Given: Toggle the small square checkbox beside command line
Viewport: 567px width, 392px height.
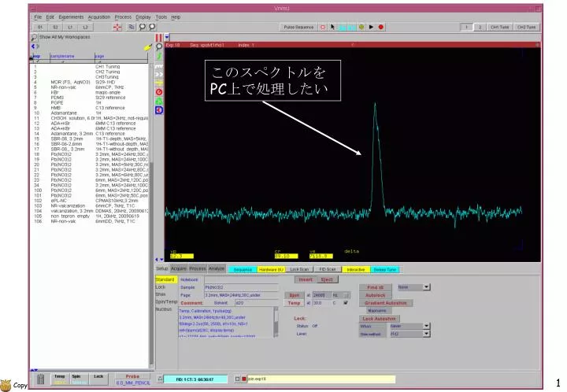Looking at the screenshot, I should [x=237, y=379].
